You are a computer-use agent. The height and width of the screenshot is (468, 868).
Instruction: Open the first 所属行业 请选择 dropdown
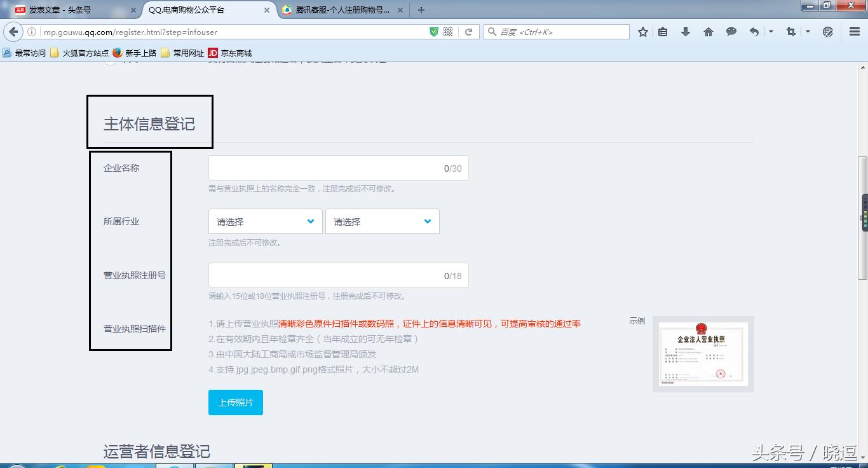pyautogui.click(x=265, y=221)
